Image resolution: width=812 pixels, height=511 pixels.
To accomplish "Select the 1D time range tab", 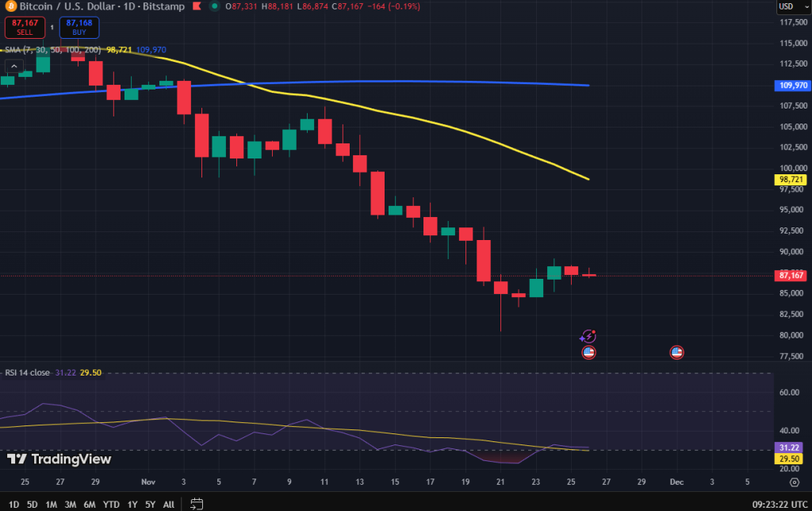I will pyautogui.click(x=13, y=504).
